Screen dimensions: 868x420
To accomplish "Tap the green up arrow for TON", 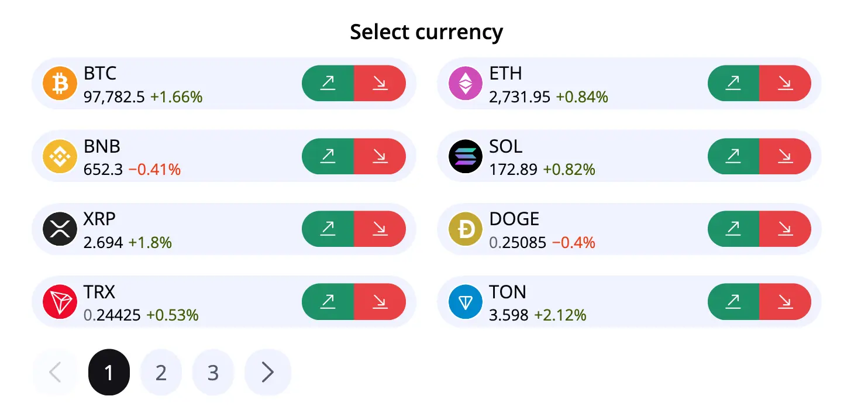I will tap(733, 302).
